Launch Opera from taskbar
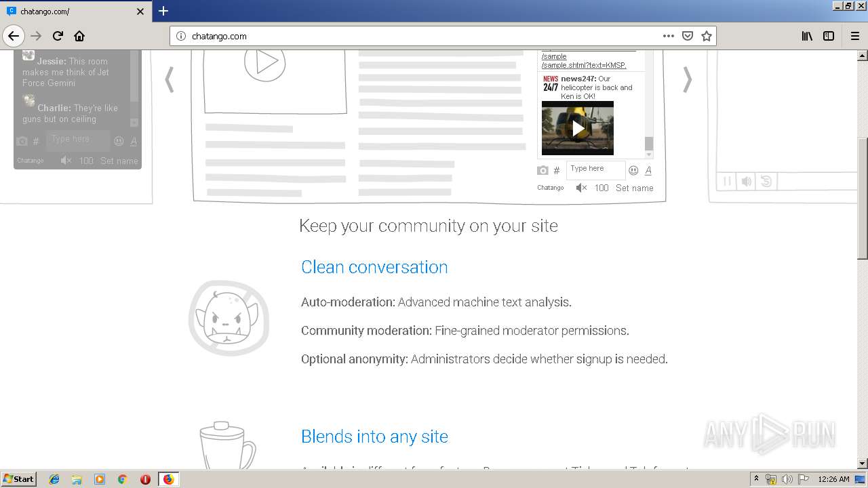868x488 pixels. coord(145,479)
